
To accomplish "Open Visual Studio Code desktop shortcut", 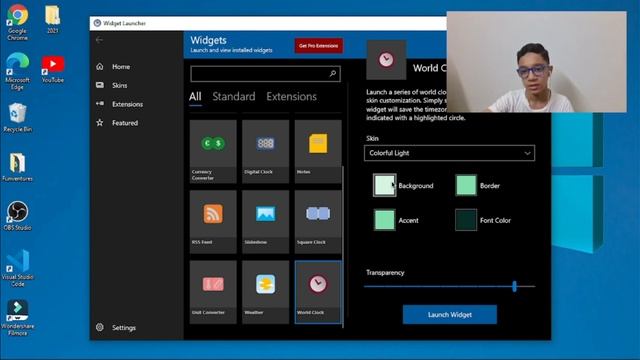I will (17, 268).
